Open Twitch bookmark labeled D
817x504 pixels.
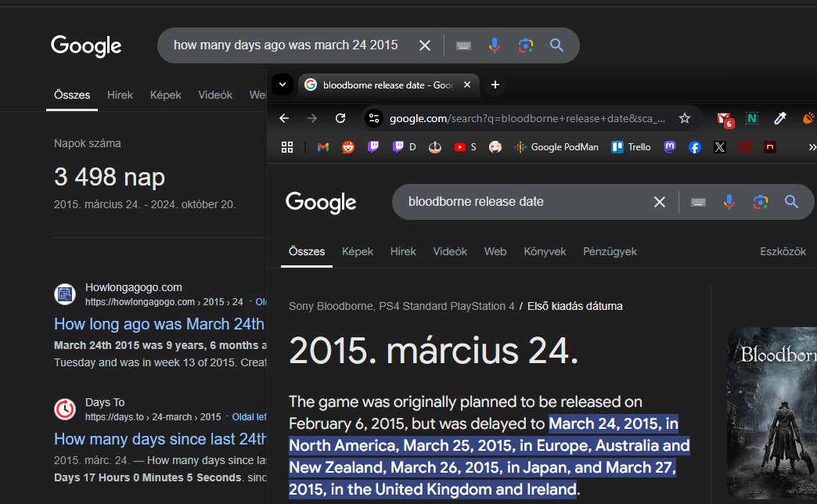tap(405, 147)
